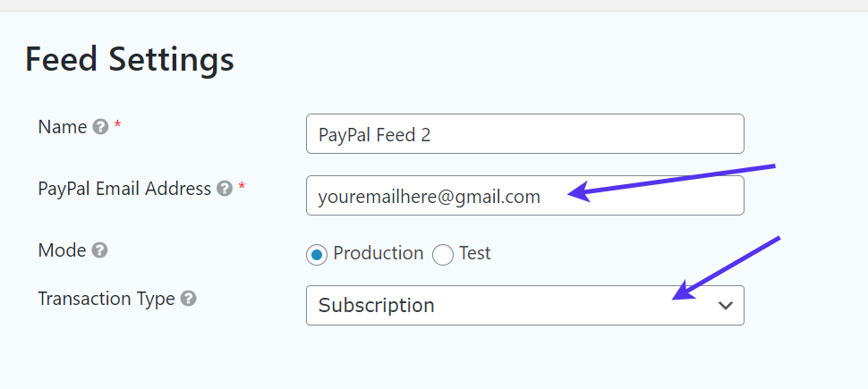Click the Transaction Type label
Image resolution: width=868 pixels, height=389 pixels.
pyautogui.click(x=106, y=299)
